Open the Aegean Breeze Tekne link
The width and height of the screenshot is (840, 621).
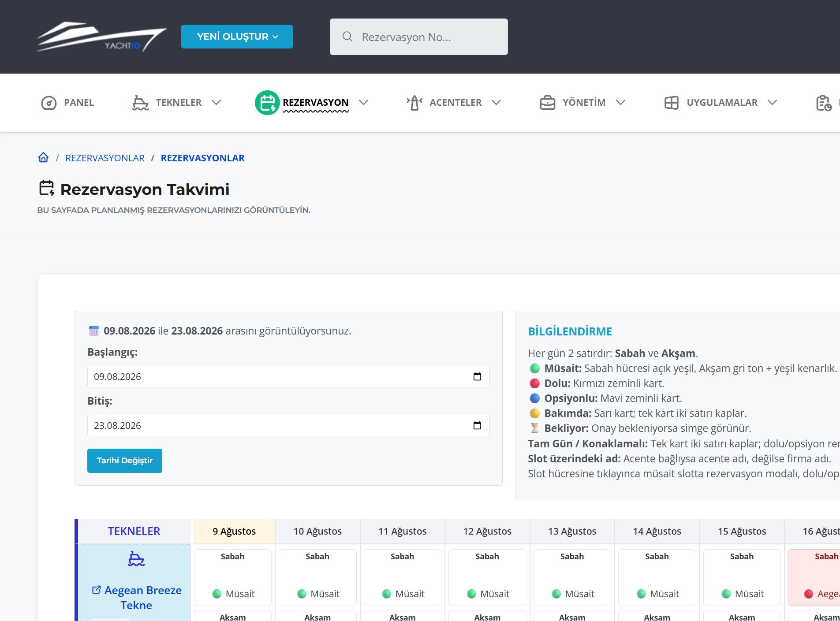point(143,598)
